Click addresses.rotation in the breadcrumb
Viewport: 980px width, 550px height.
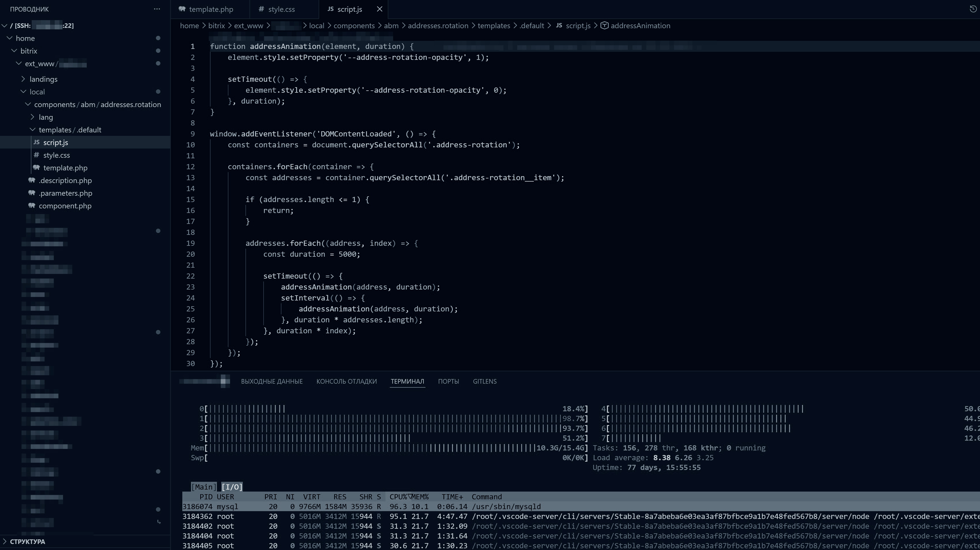438,25
